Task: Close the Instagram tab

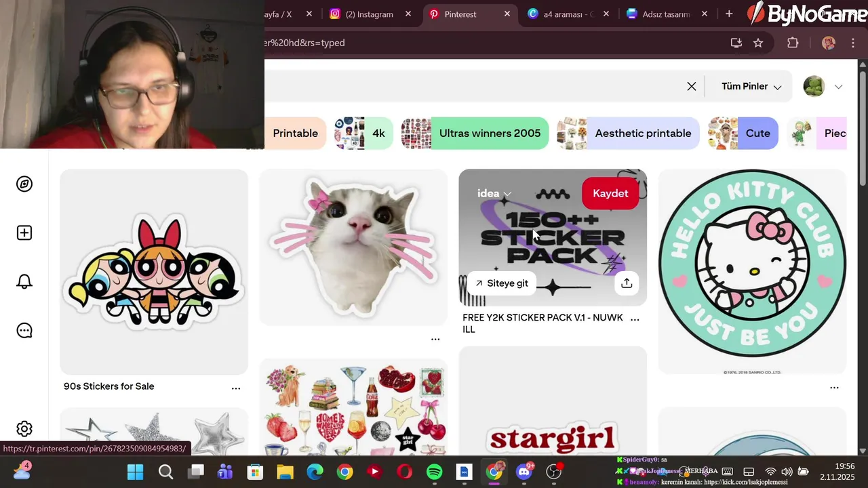Action: tap(408, 14)
